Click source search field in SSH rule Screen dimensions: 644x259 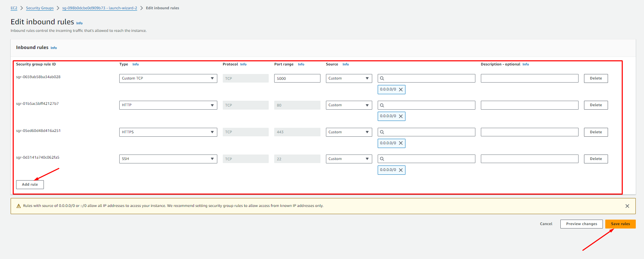tap(426, 159)
